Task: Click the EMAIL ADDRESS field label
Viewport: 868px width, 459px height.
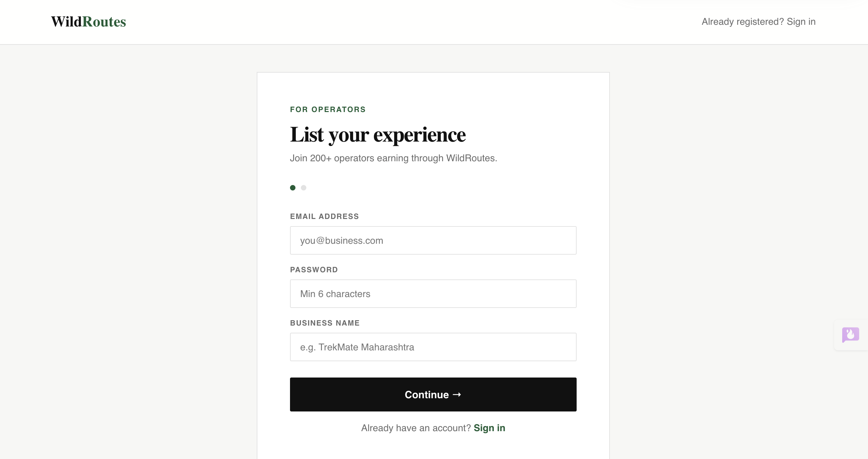Action: click(324, 216)
